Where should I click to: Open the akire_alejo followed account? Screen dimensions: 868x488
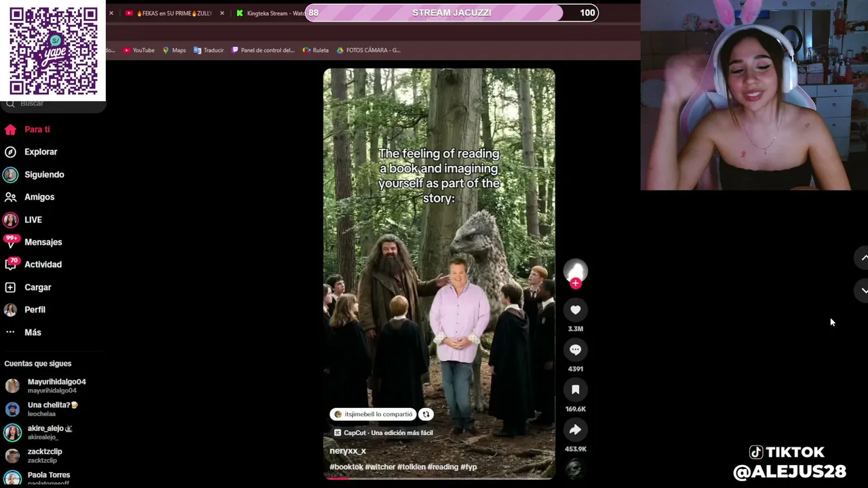pyautogui.click(x=39, y=432)
